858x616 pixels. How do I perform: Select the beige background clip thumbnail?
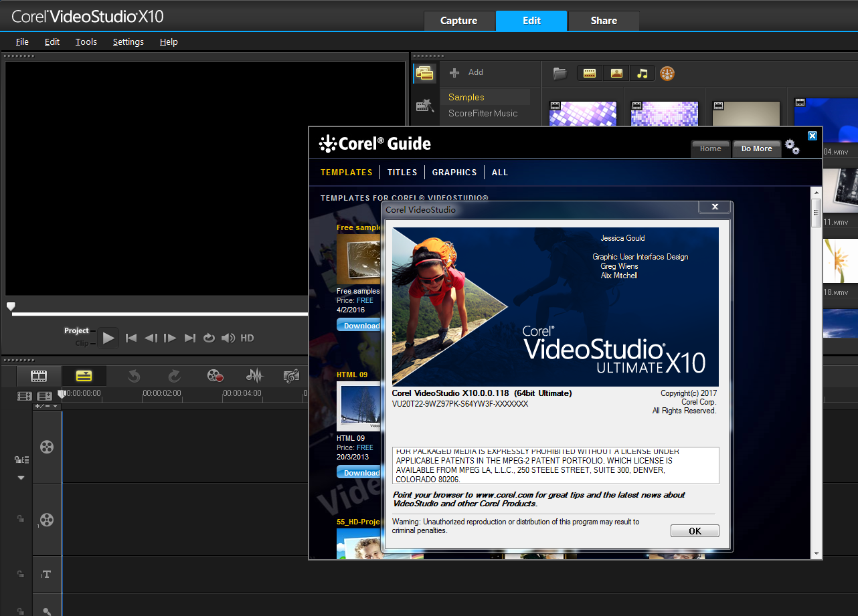pos(746,114)
